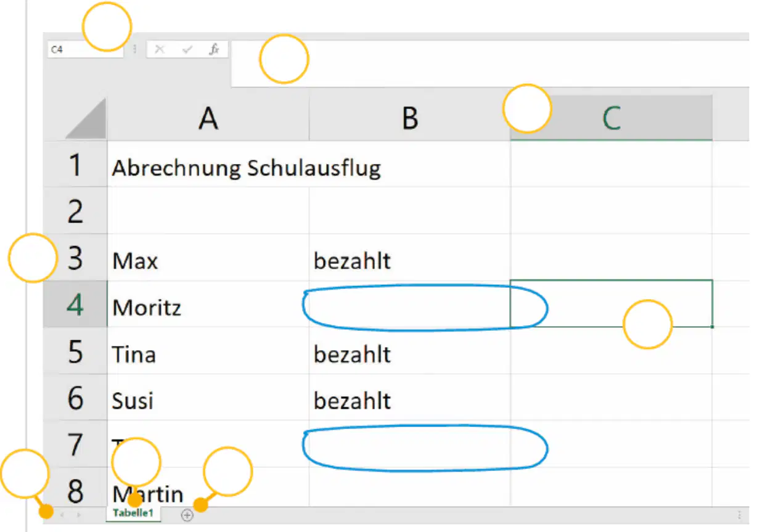Select column B header
The height and width of the screenshot is (532, 757).
click(x=410, y=118)
